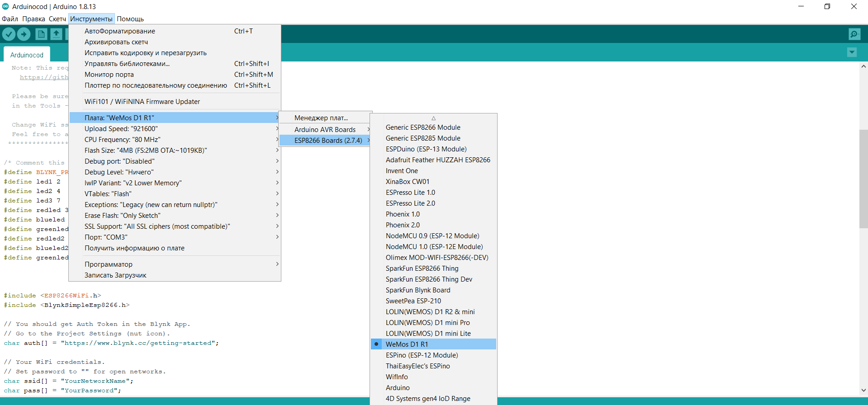Expand VTables: "Flash" submenu

(175, 194)
